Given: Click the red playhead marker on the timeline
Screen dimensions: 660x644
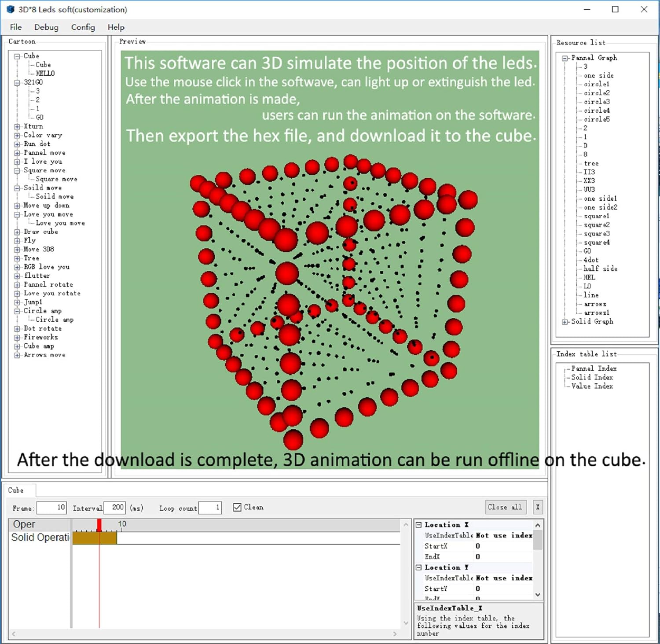Looking at the screenshot, I should pos(99,524).
